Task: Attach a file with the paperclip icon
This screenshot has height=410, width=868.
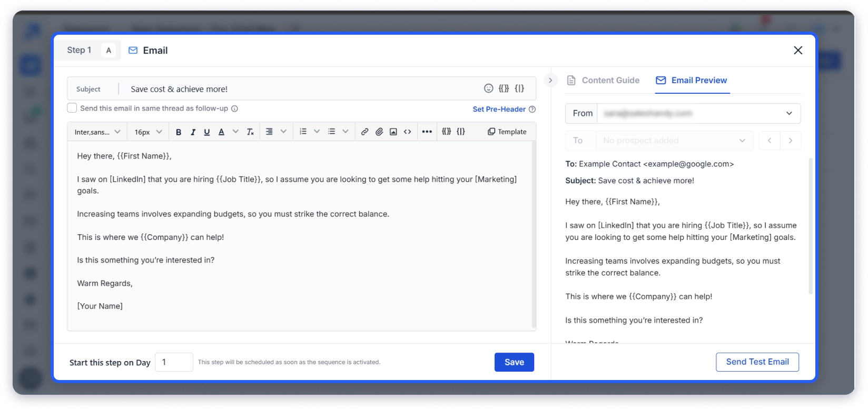Action: [x=379, y=132]
